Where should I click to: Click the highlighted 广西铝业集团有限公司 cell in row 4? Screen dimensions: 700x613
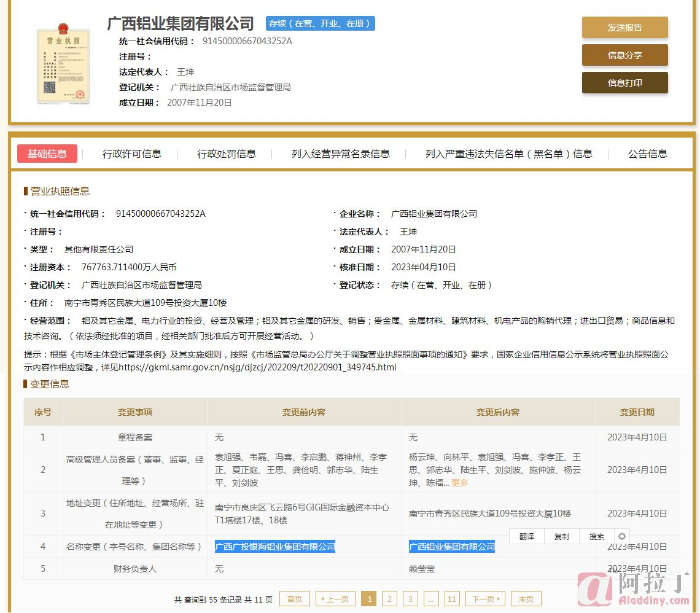(x=452, y=547)
